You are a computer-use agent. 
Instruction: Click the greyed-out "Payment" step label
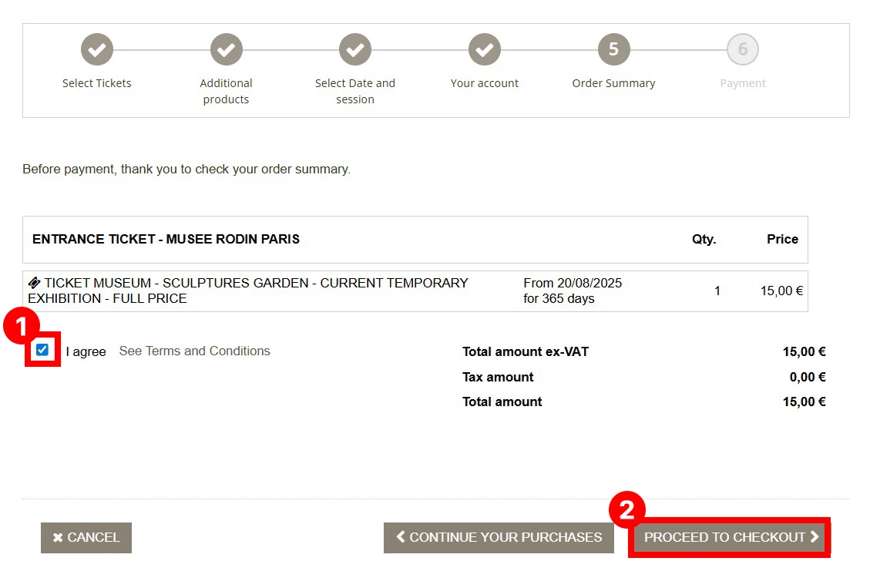tap(743, 83)
